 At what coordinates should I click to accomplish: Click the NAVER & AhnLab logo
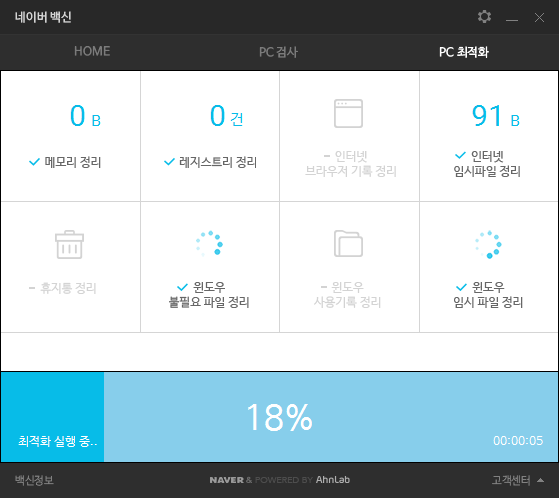(280, 480)
